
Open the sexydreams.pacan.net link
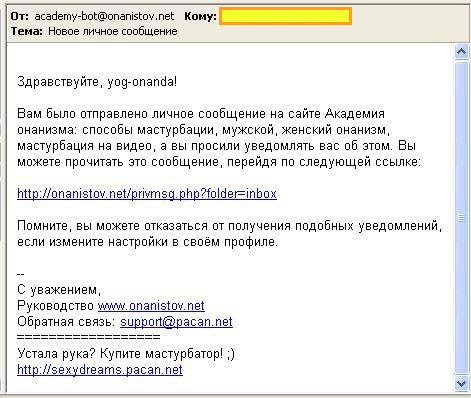click(100, 370)
